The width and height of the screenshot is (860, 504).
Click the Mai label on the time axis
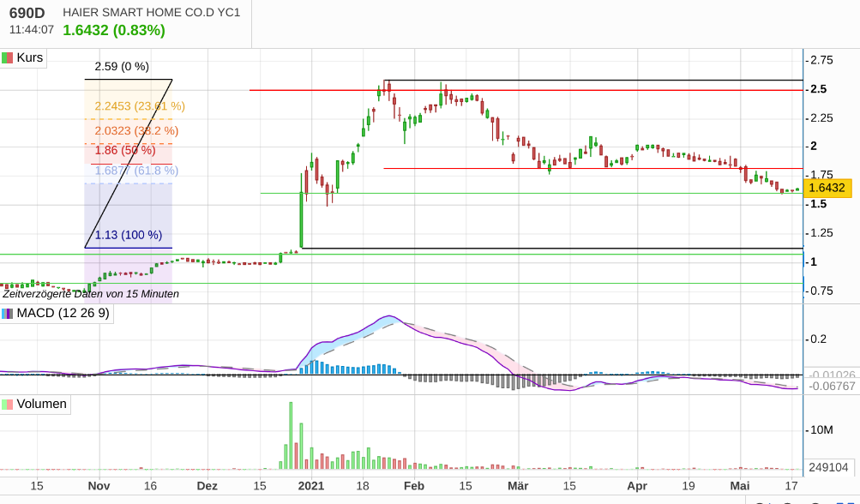tap(739, 485)
